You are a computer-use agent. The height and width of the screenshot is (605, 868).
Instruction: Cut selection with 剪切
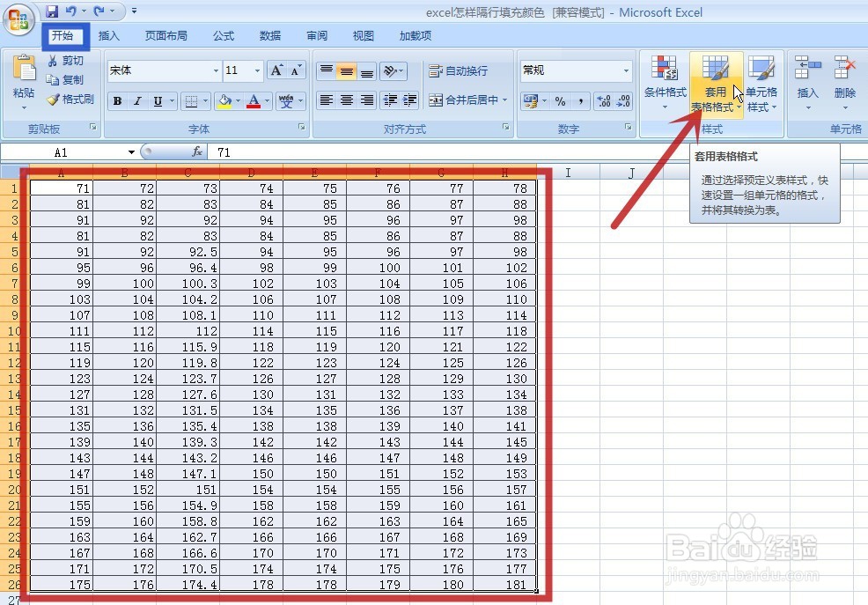point(65,61)
